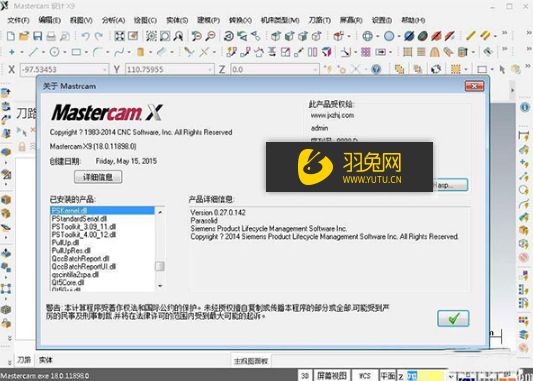The image size is (533, 381).
Task: Select PSStandardSerial.dll in installed products list
Action: tap(102, 219)
